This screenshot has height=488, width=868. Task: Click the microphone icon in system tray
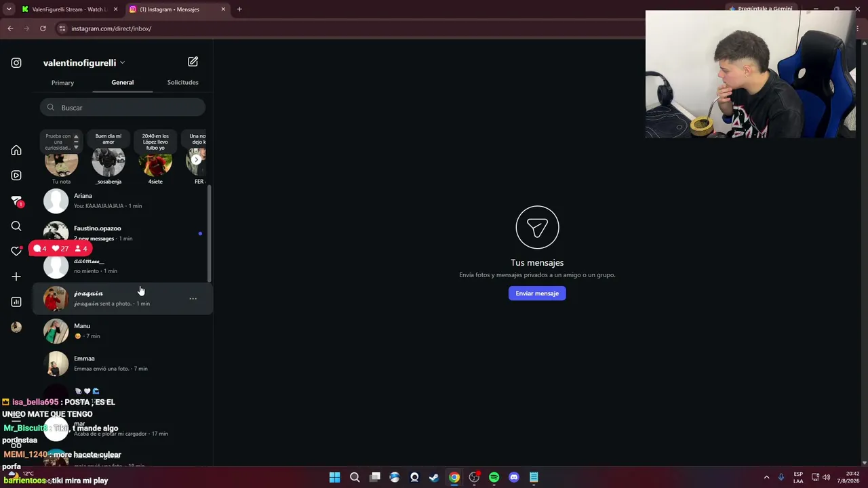782,478
